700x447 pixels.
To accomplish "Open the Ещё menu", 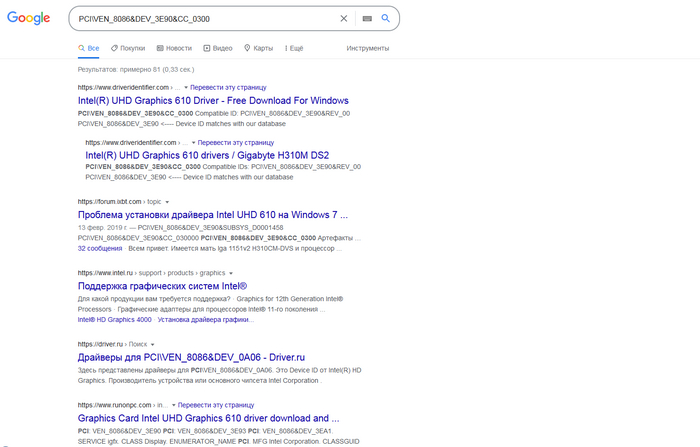I will 294,48.
